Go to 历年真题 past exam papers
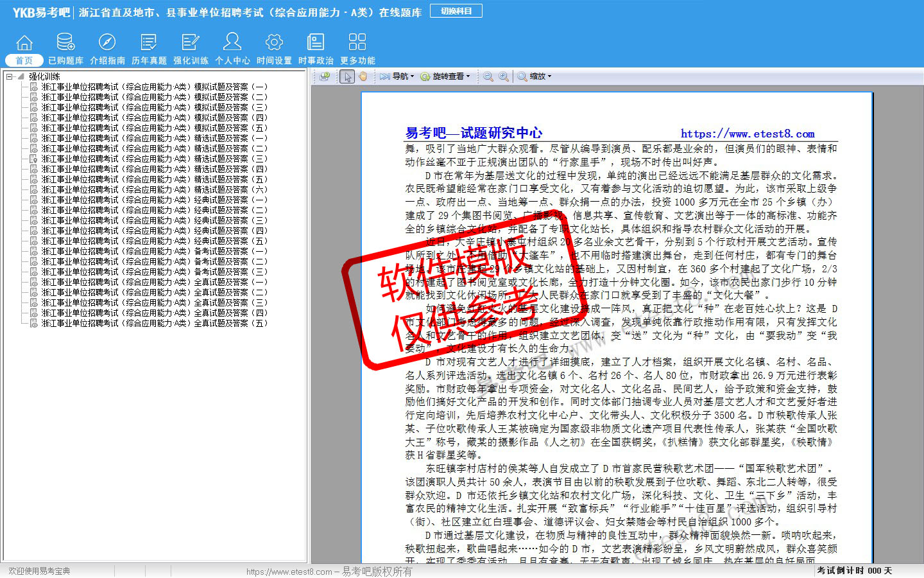924x578 pixels. pyautogui.click(x=149, y=49)
